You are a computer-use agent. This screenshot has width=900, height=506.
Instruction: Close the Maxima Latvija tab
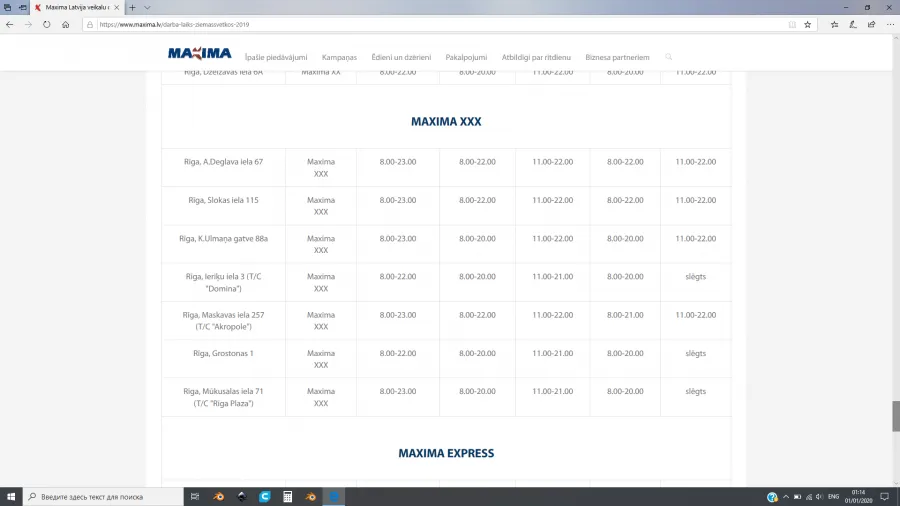tap(117, 7)
